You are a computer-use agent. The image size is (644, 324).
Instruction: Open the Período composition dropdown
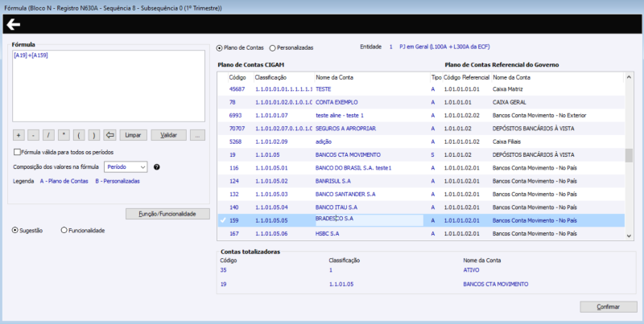126,166
